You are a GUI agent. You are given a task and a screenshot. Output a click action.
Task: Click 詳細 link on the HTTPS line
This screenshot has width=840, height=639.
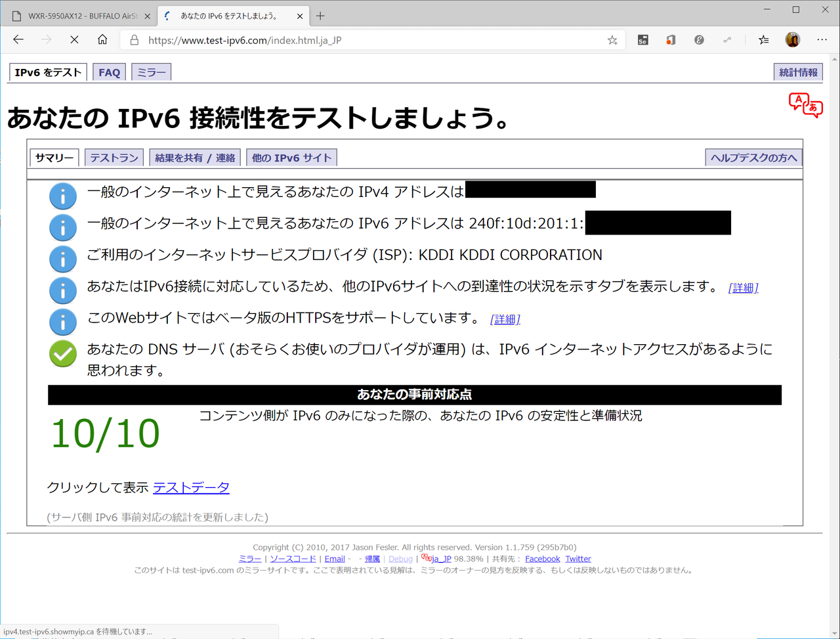tap(505, 319)
